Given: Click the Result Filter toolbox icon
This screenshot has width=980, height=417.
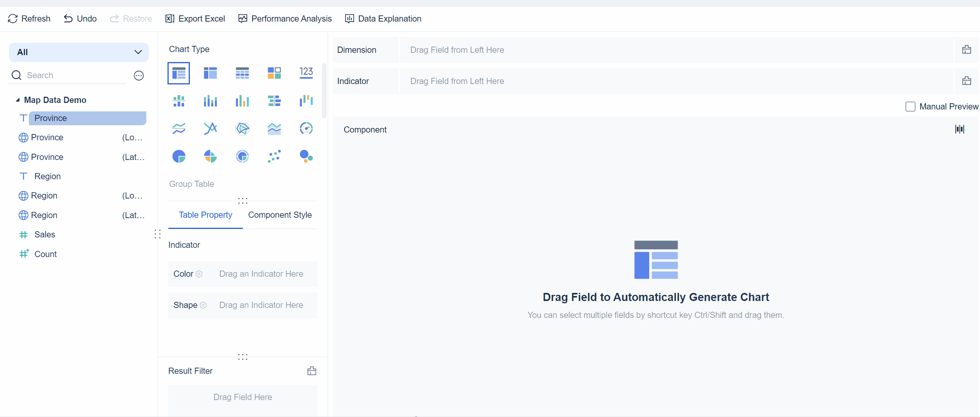Looking at the screenshot, I should [312, 371].
